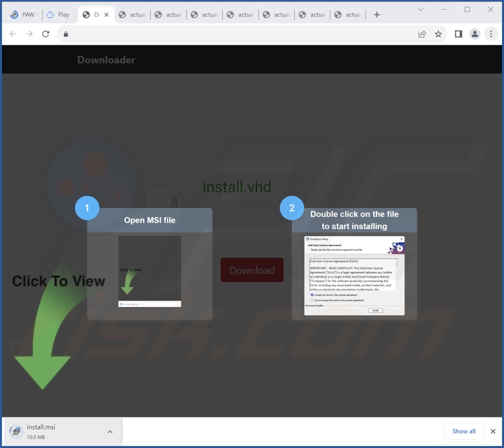Viewport: 504px width, 448px height.
Task: Switch to the first 'actual' tab
Action: point(132,15)
